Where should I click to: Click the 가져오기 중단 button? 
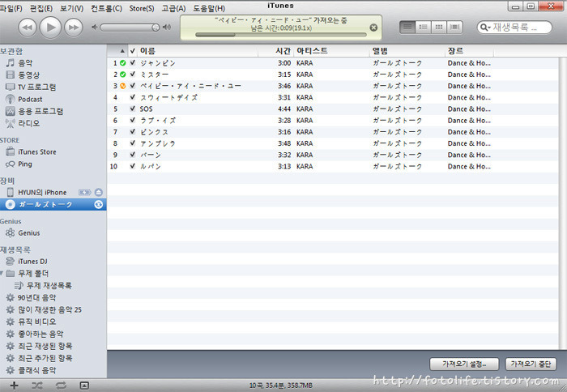(531, 364)
